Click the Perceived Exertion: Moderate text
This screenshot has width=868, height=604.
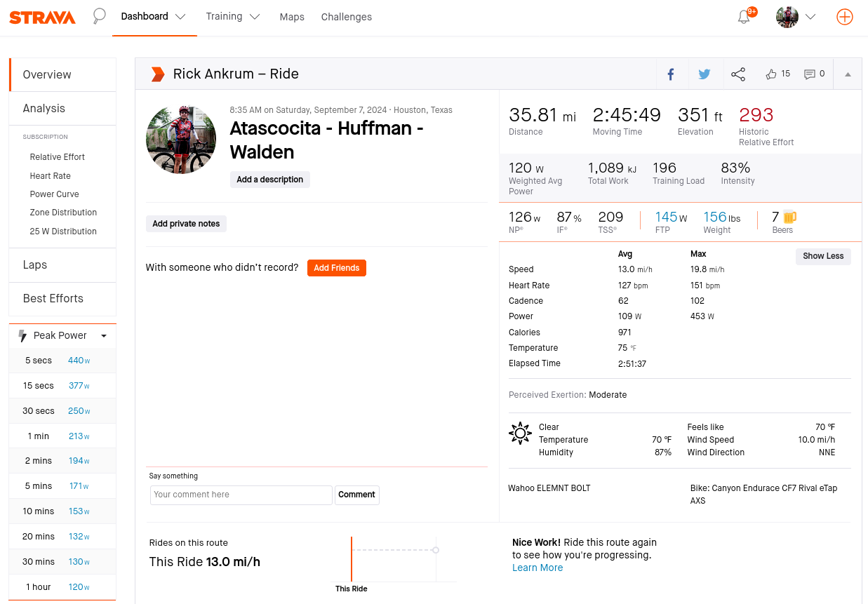coord(568,395)
